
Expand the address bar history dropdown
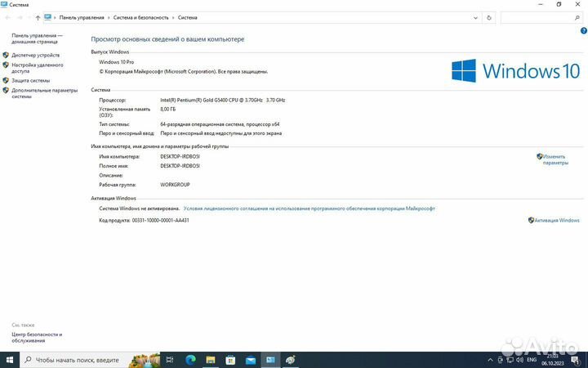(x=475, y=18)
